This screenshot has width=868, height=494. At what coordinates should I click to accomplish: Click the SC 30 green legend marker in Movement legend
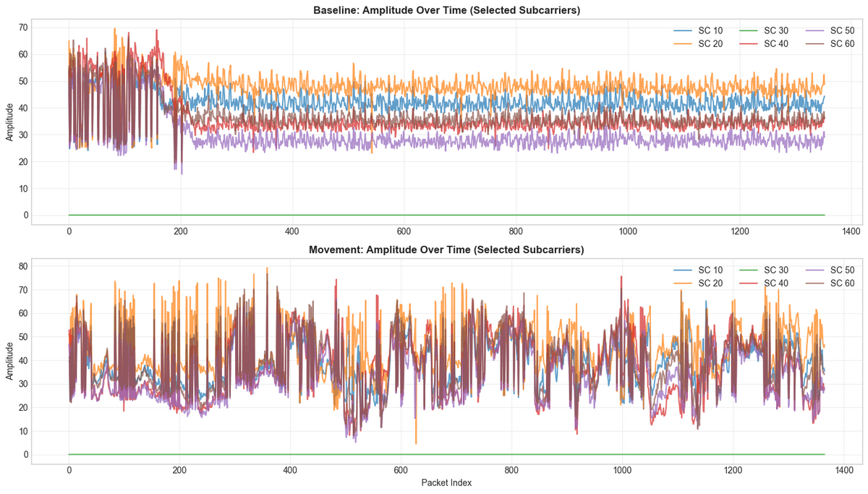click(x=749, y=271)
